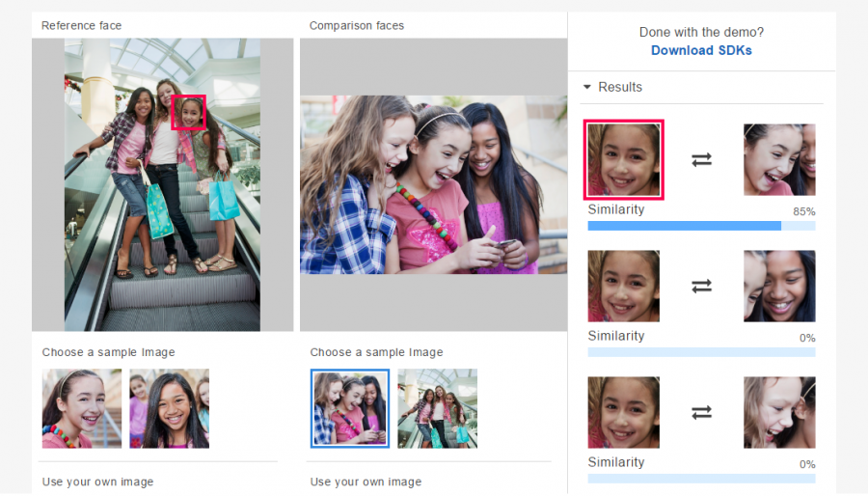868x496 pixels.
Task: Choose the escalator girls comparison sample image
Action: tap(437, 408)
